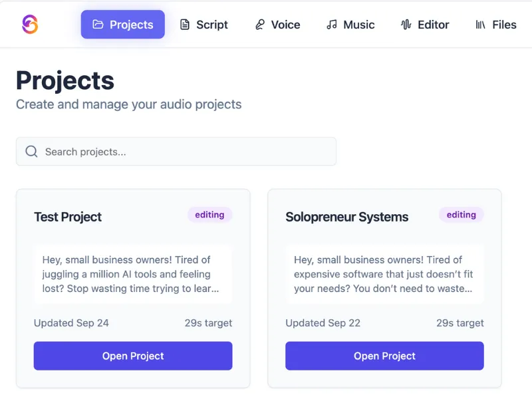The width and height of the screenshot is (532, 399).
Task: Click the folder icon in Projects tab
Action: coord(98,25)
